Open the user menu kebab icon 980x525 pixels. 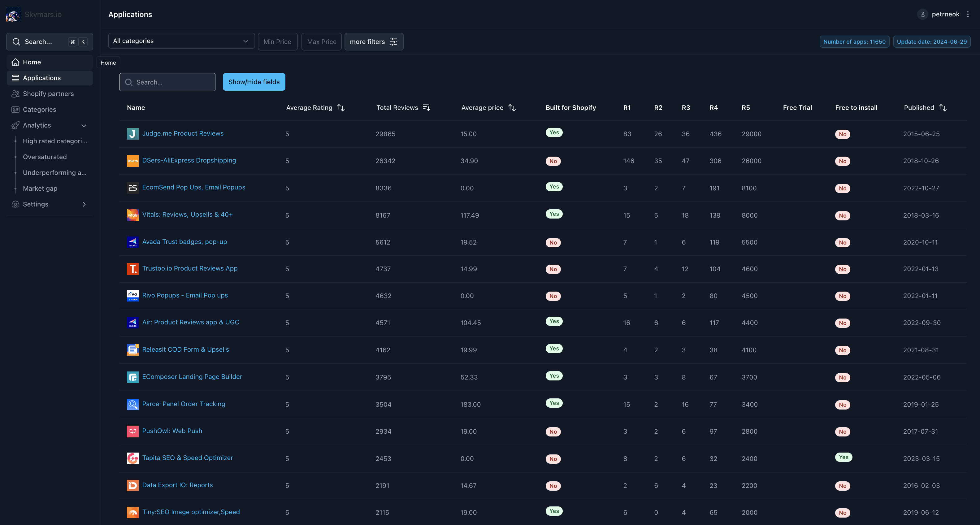tap(968, 15)
